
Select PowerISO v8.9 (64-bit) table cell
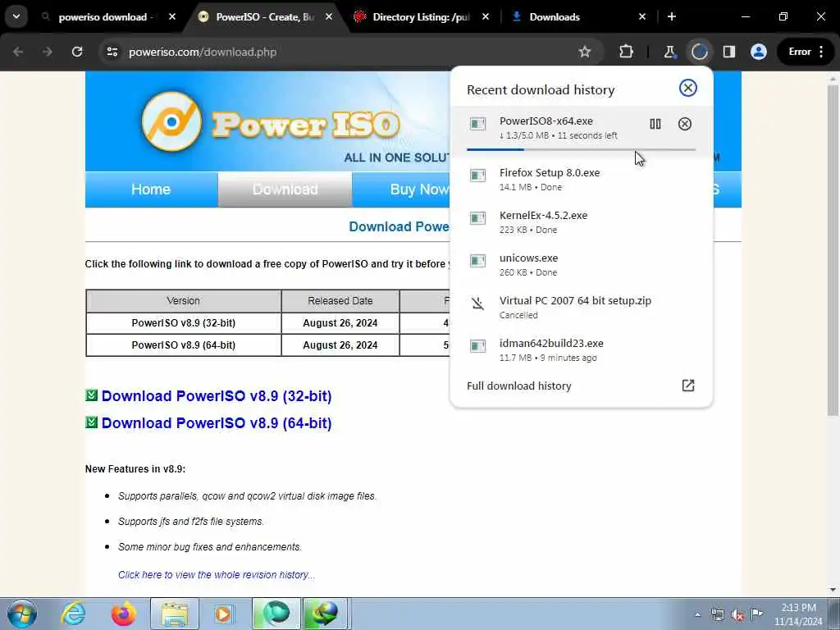point(184,345)
